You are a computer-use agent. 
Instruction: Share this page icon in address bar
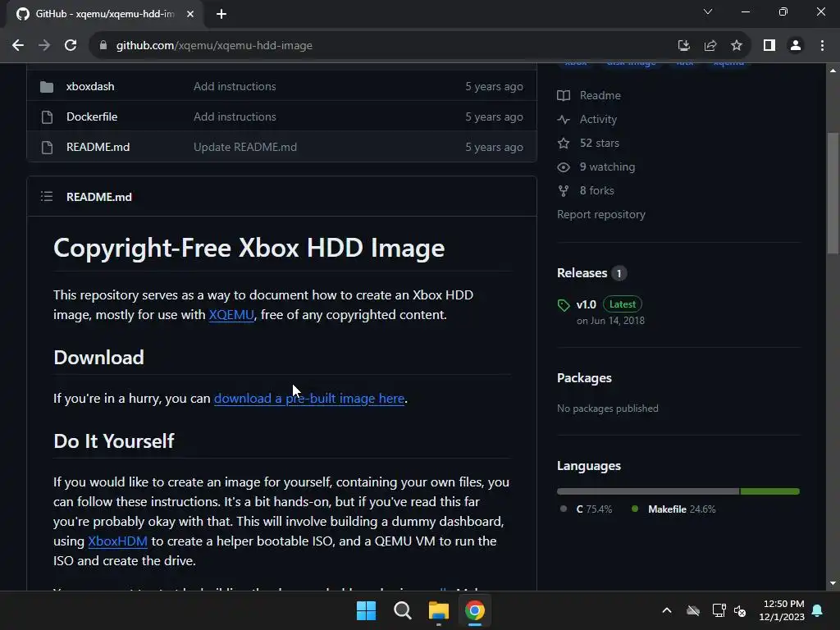point(710,46)
